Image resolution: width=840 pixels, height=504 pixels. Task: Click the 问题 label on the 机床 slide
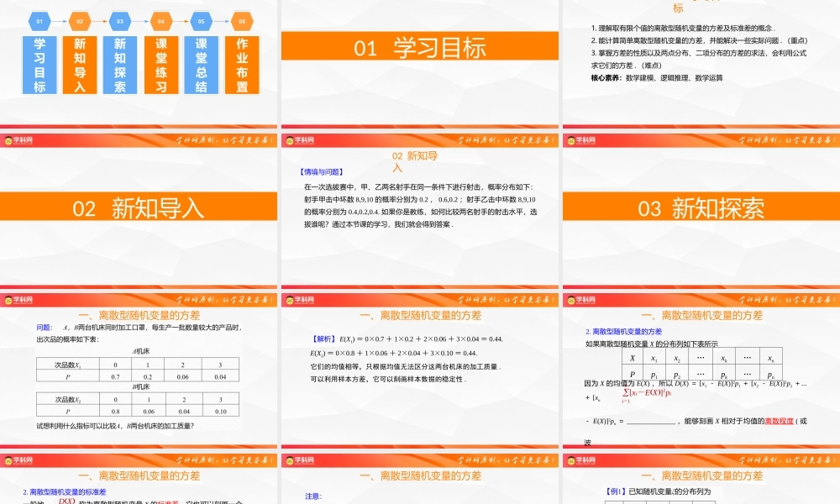coord(44,328)
